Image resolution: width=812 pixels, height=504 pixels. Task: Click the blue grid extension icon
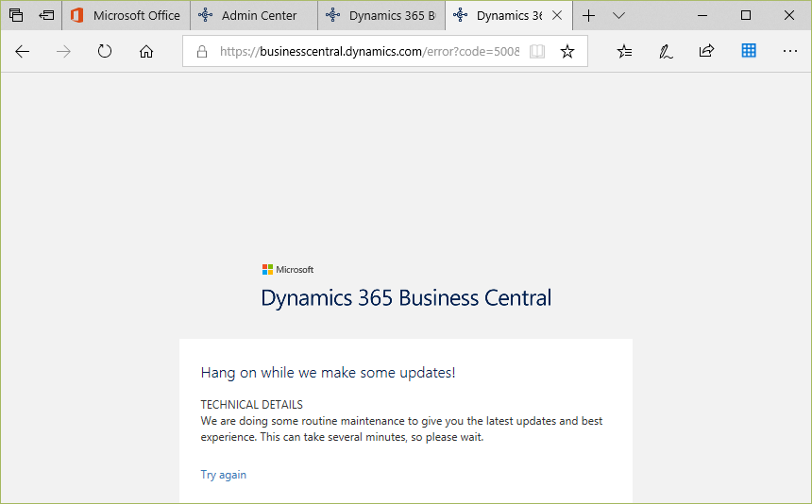[749, 51]
